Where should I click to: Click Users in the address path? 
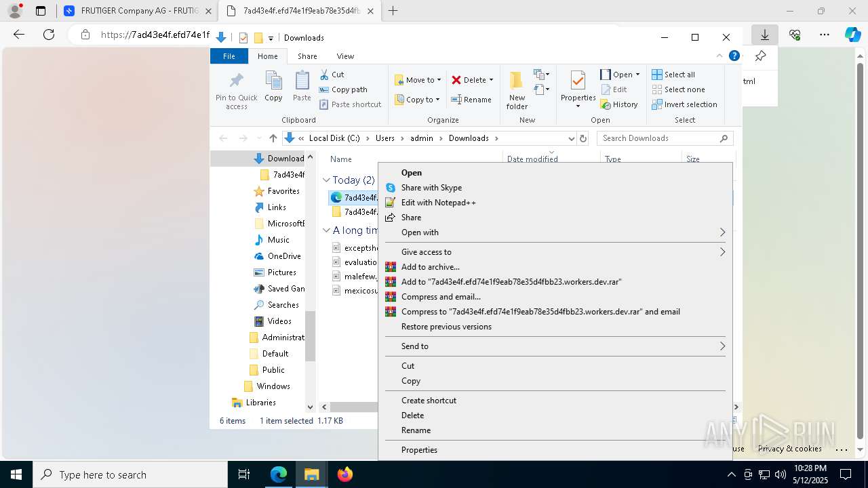coord(384,138)
